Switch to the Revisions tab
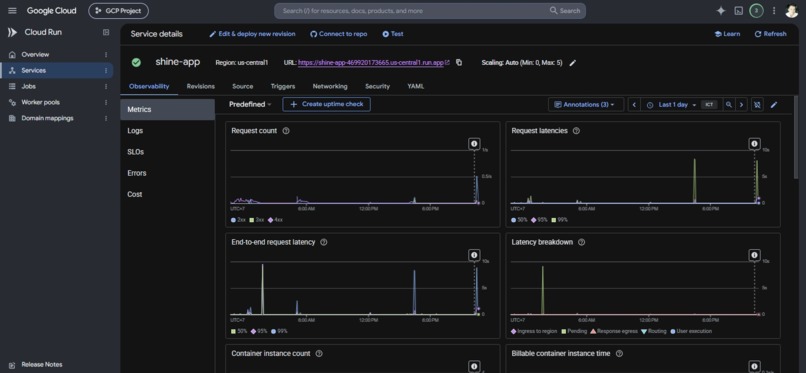806x373 pixels. 200,86
